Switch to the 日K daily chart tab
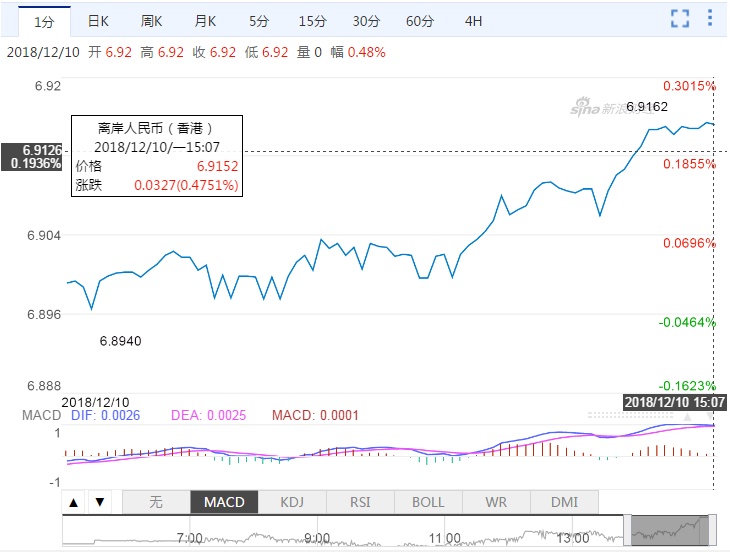730x552 pixels. click(x=97, y=20)
